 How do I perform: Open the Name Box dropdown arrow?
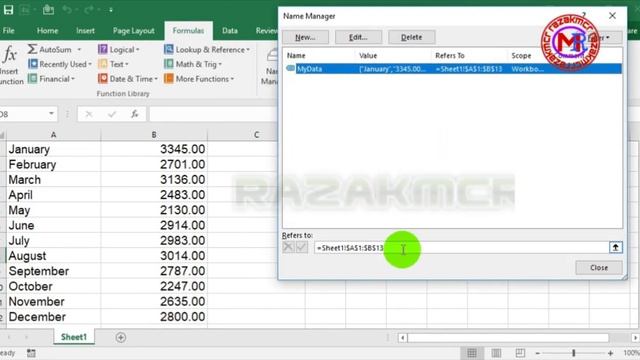[x=51, y=114]
